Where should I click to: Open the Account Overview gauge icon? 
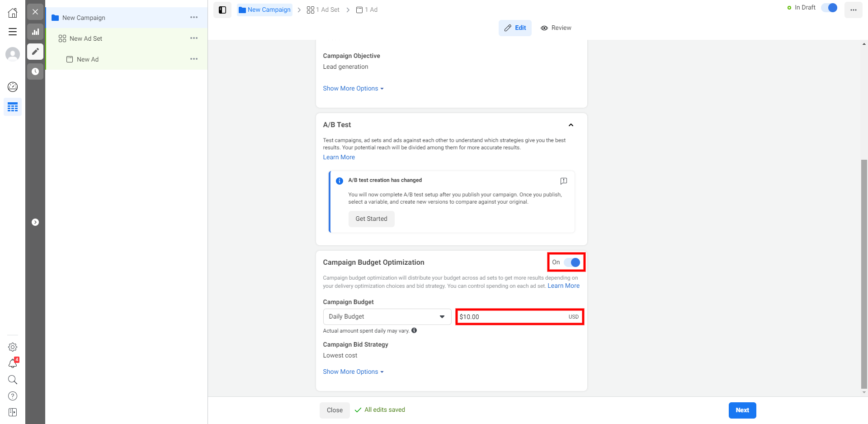tap(13, 86)
